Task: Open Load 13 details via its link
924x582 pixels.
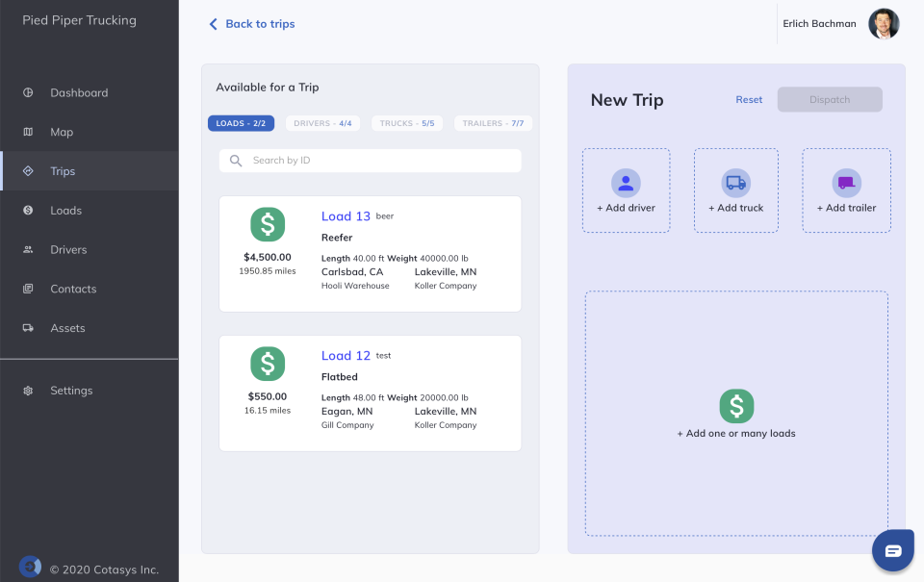Action: tap(346, 215)
